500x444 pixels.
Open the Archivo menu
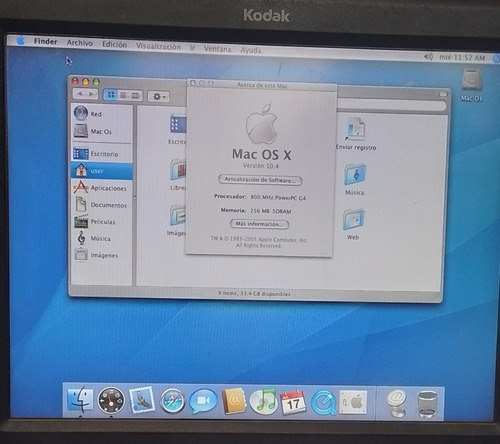[80, 43]
